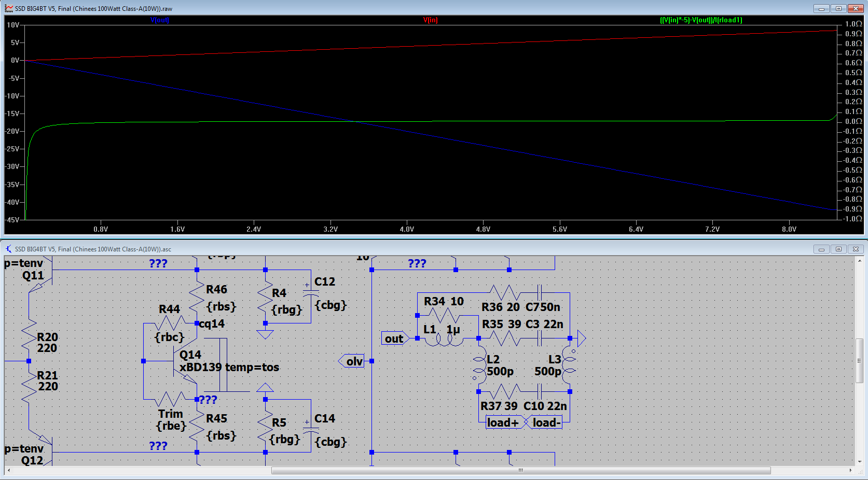Click the 'olv' net label flag
The width and height of the screenshot is (868, 480).
pyautogui.click(x=353, y=361)
